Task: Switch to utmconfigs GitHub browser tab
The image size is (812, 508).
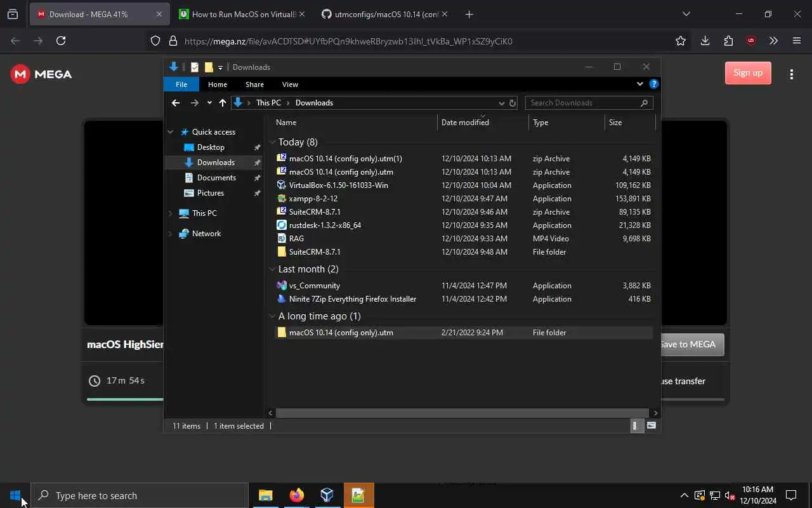Action: [x=384, y=14]
